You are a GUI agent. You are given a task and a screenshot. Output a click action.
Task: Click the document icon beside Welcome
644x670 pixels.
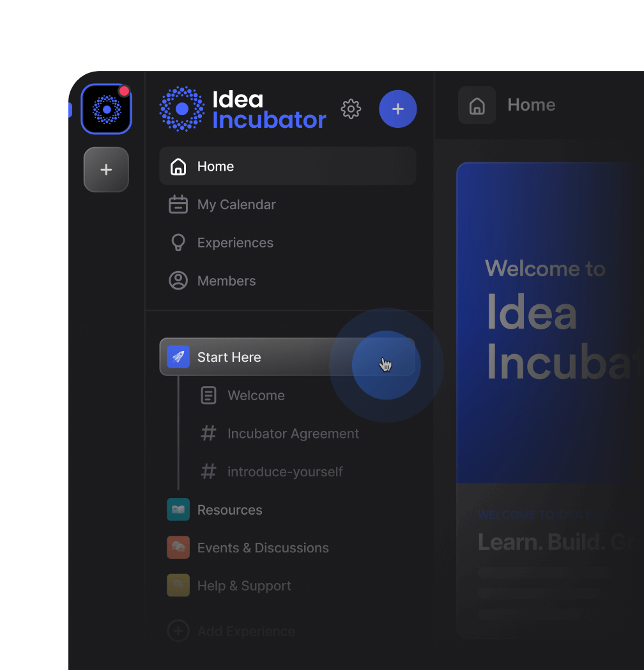[x=208, y=395]
